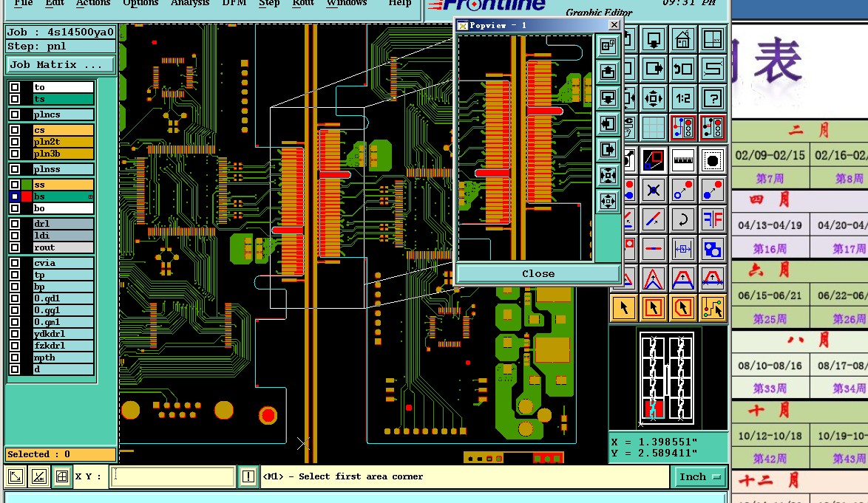Select the 0.gd1 layer name
Image resolution: width=868 pixels, height=503 pixels.
[63, 298]
